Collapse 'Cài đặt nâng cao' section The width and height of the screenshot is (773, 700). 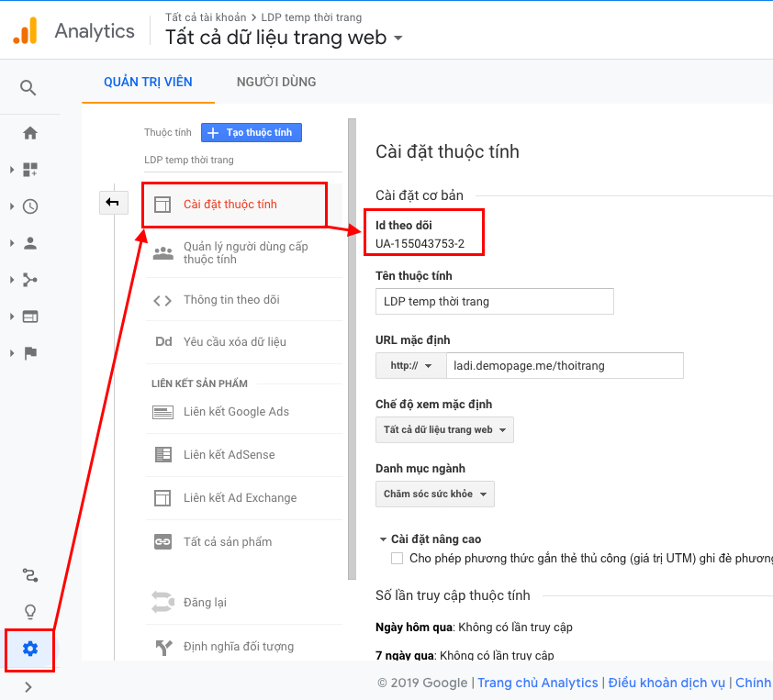pyautogui.click(x=383, y=539)
